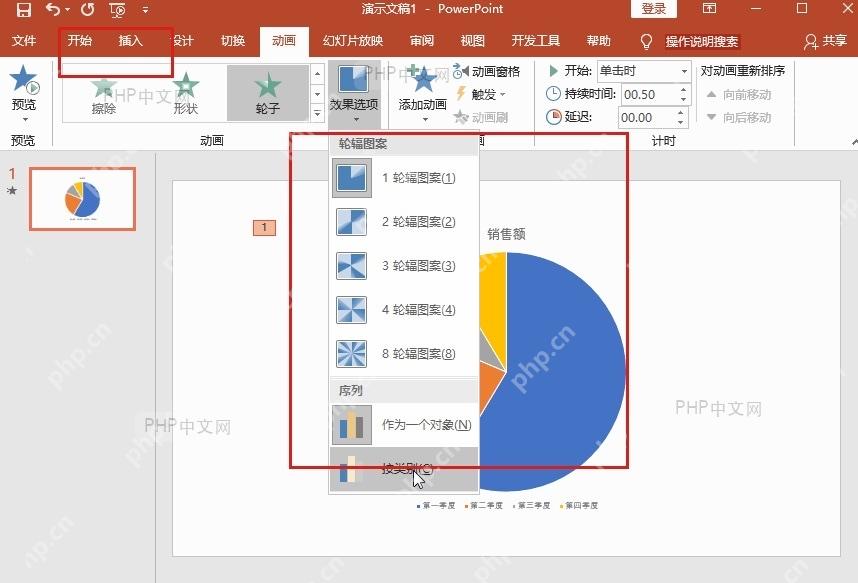Image resolution: width=858 pixels, height=583 pixels.
Task: Choose 8 轮辐图案(8) option
Action: pos(404,354)
